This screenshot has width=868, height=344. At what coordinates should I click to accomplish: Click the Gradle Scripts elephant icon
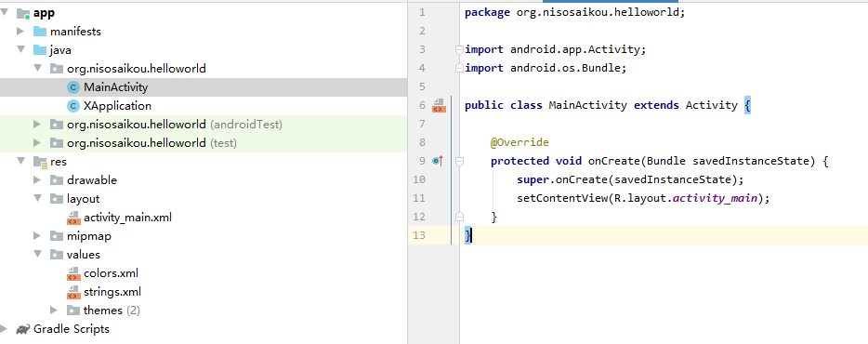(23, 329)
